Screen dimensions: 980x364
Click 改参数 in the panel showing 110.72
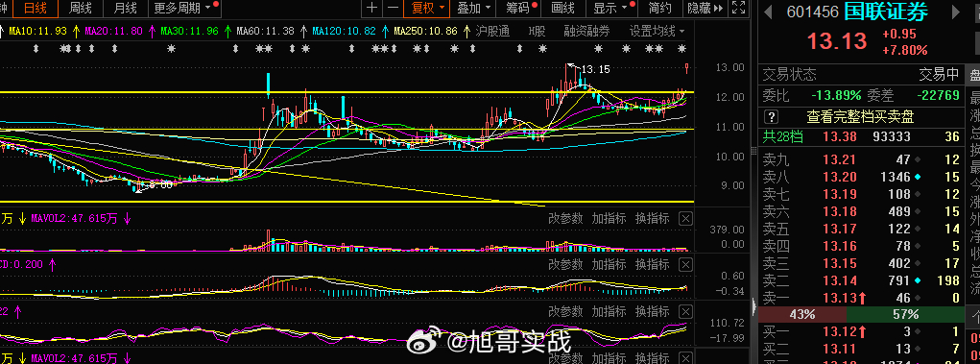tap(565, 311)
